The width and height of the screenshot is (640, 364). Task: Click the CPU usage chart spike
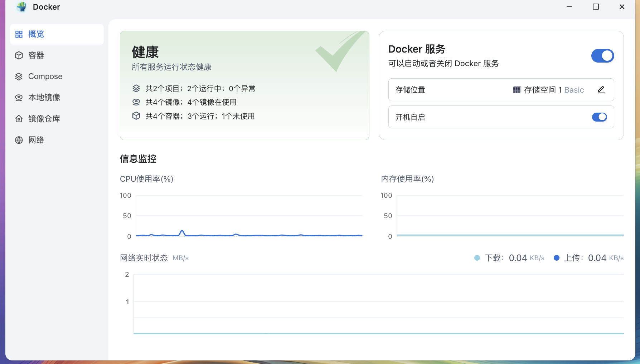coord(182,232)
